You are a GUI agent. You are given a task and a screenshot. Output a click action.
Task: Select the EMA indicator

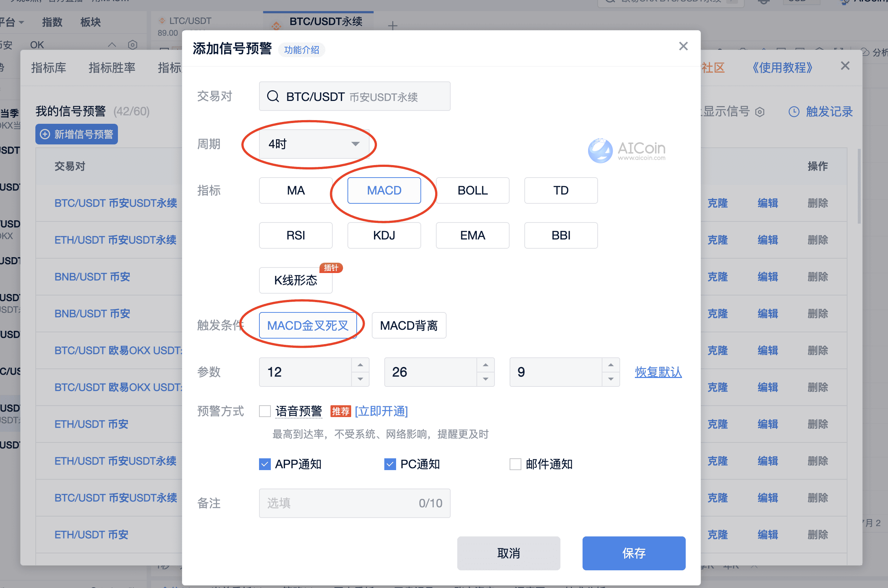(x=472, y=235)
